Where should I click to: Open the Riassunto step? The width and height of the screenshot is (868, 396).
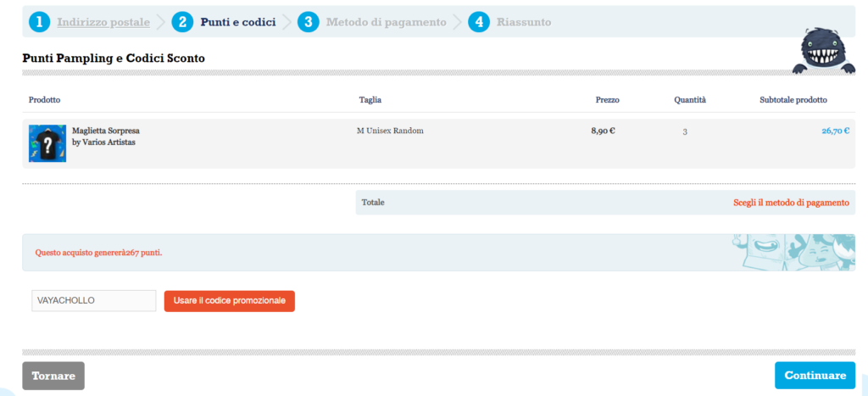tap(523, 22)
